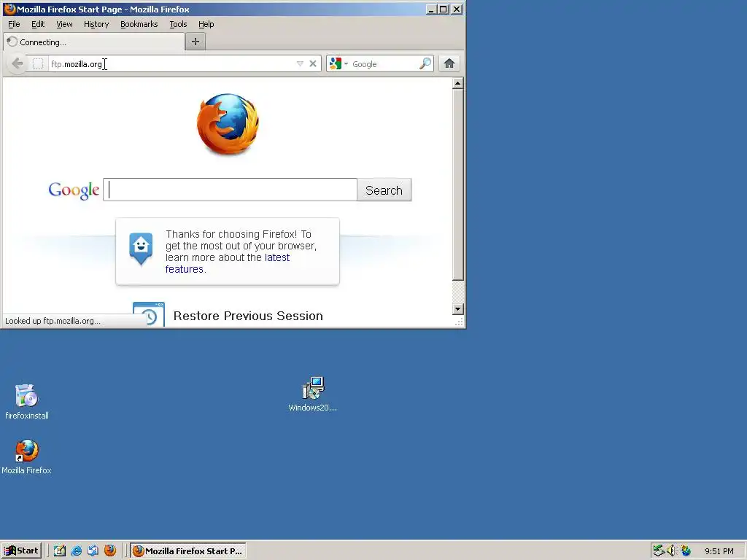Open the Start menu
Screen dimensions: 747x560
pyautogui.click(x=21, y=551)
